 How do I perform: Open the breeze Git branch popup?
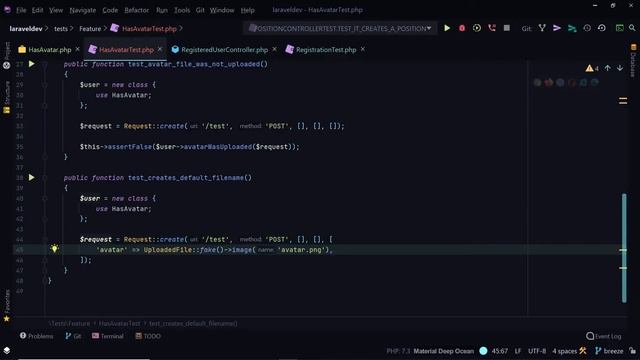tap(609, 351)
